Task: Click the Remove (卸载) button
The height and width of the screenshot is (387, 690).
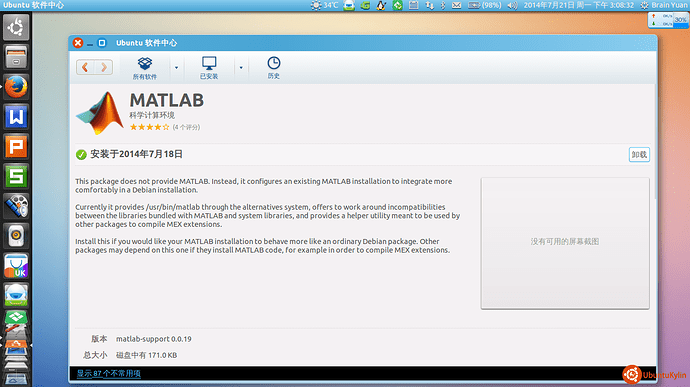Action: coord(639,155)
